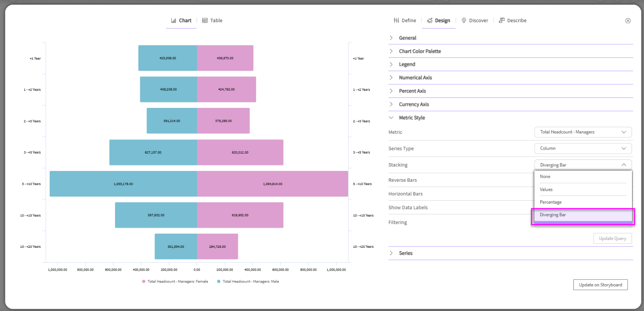Click the pink 5 - <10 Years bar
The height and width of the screenshot is (311, 644).
[273, 184]
